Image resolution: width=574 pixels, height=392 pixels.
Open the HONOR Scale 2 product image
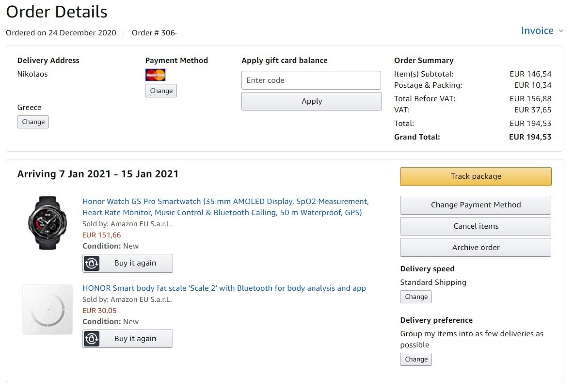[x=48, y=309]
